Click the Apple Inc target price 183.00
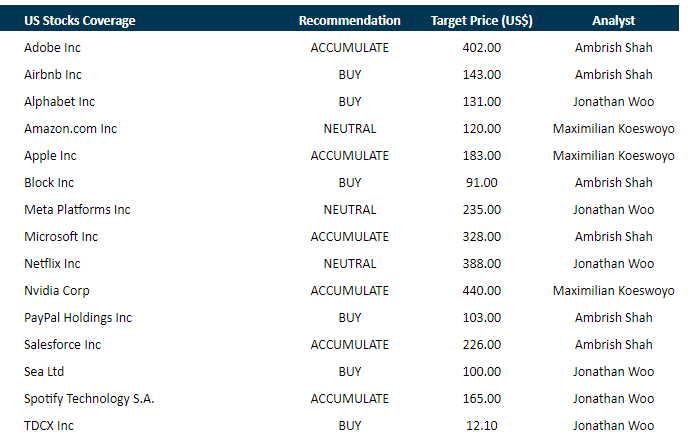The image size is (691, 448). coord(481,155)
